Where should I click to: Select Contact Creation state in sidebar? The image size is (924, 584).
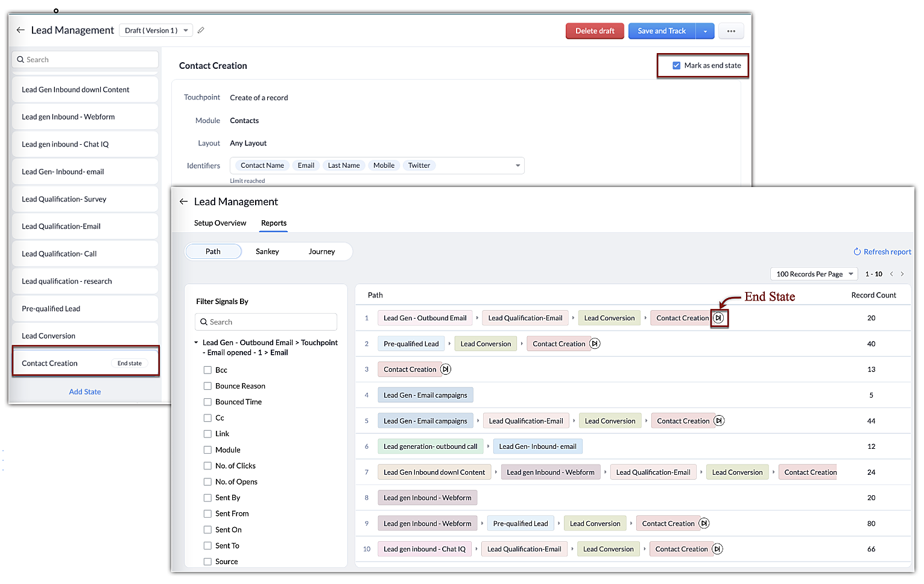click(x=86, y=363)
